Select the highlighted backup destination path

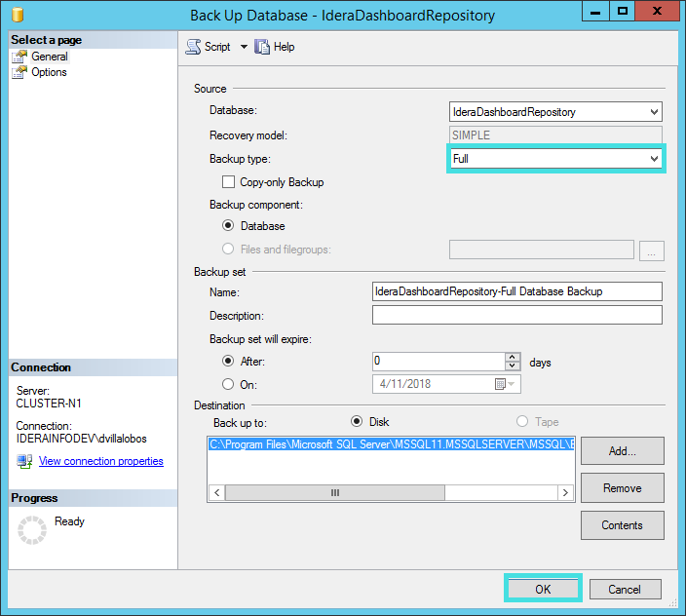click(x=391, y=444)
